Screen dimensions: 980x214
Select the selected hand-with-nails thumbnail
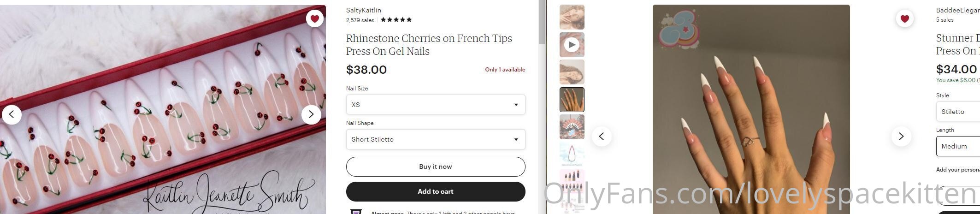(x=572, y=100)
